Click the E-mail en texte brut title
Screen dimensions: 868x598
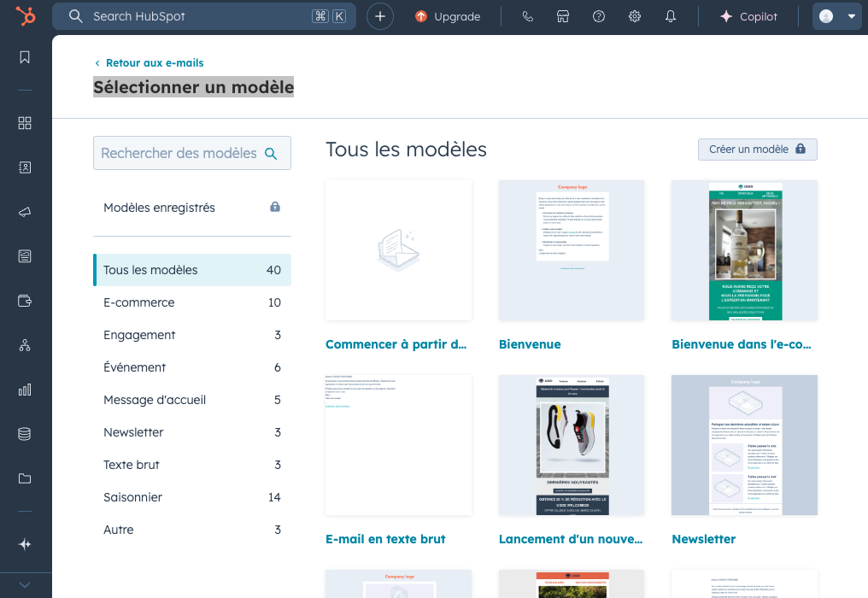click(385, 539)
